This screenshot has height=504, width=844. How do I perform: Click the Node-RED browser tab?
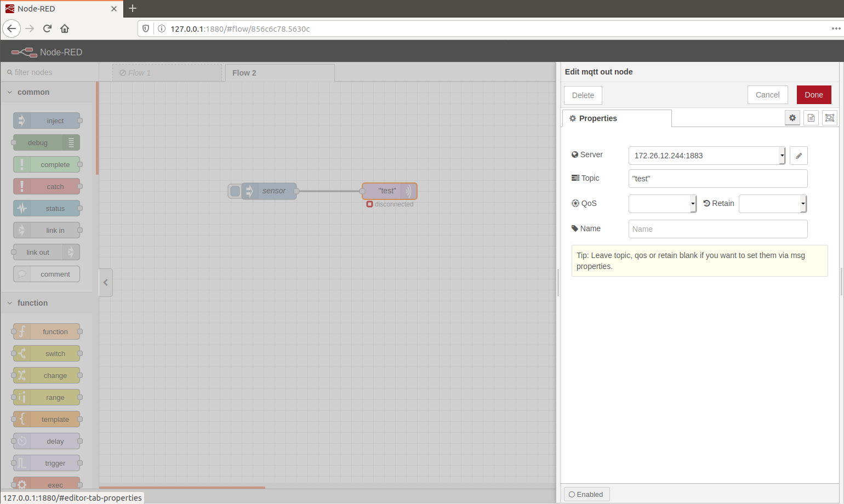tap(61, 9)
